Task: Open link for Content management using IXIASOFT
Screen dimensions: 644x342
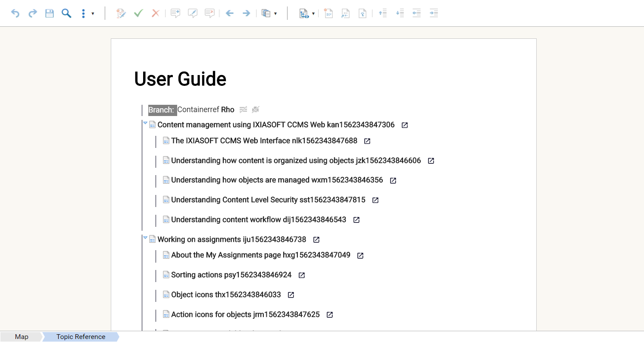Action: (405, 125)
